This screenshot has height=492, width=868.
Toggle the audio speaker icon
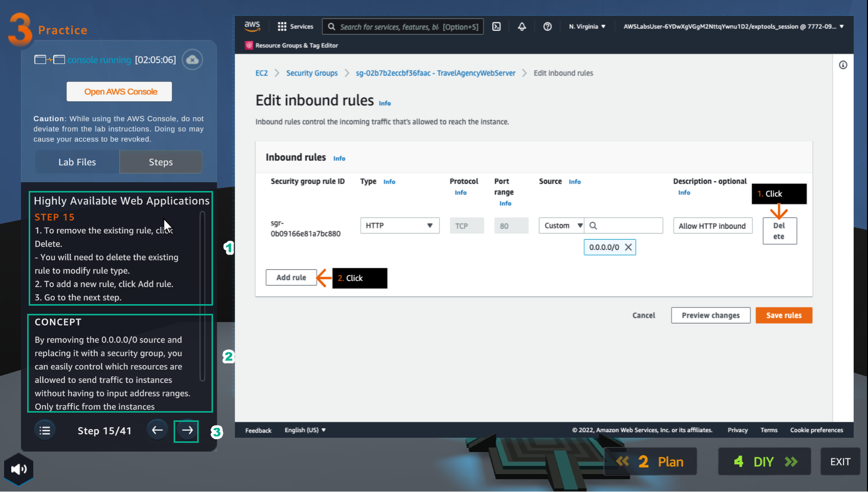(x=19, y=469)
